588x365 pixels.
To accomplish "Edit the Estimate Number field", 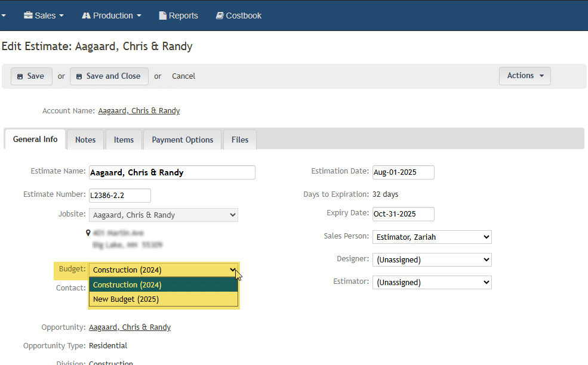I will pyautogui.click(x=119, y=195).
